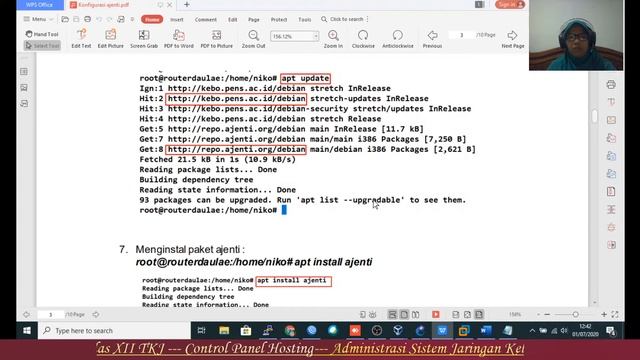The width and height of the screenshot is (640, 360).
Task: Convert using PDF to Word
Action: pos(179,39)
